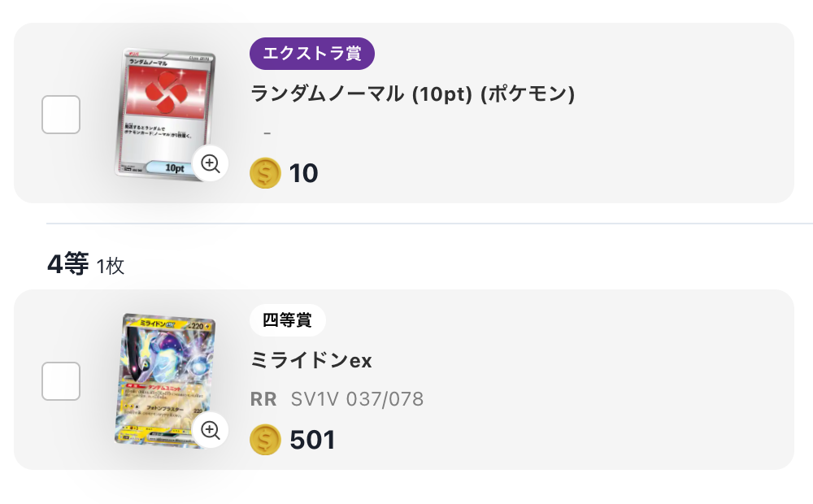Screen dimensions: 813x504
Task: Click the gold coin icon beside 501
Action: (265, 440)
